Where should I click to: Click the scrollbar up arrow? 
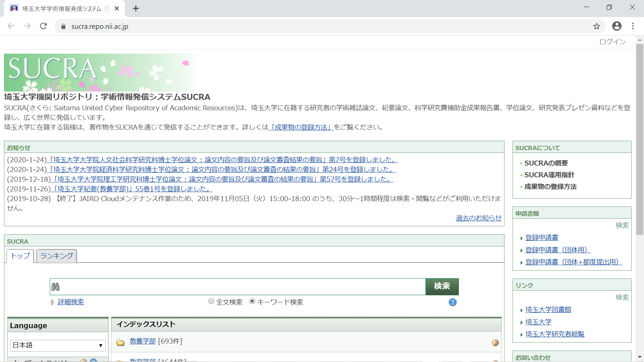point(640,40)
